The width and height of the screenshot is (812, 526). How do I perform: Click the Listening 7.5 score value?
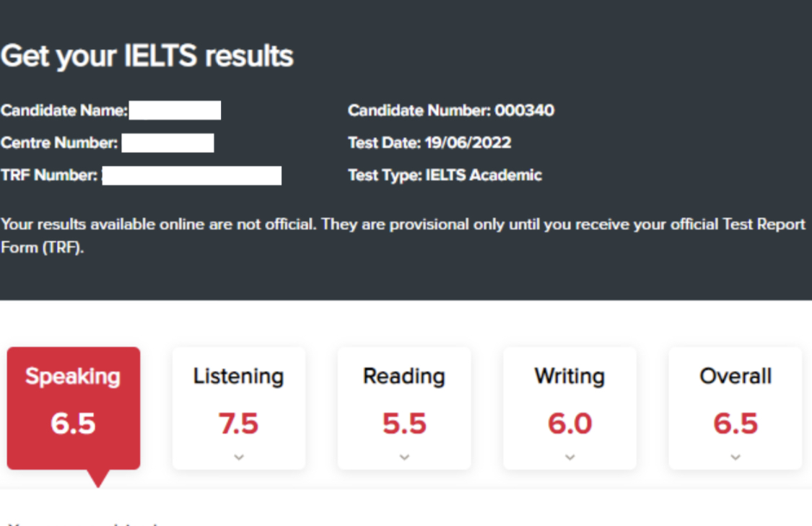pos(238,424)
